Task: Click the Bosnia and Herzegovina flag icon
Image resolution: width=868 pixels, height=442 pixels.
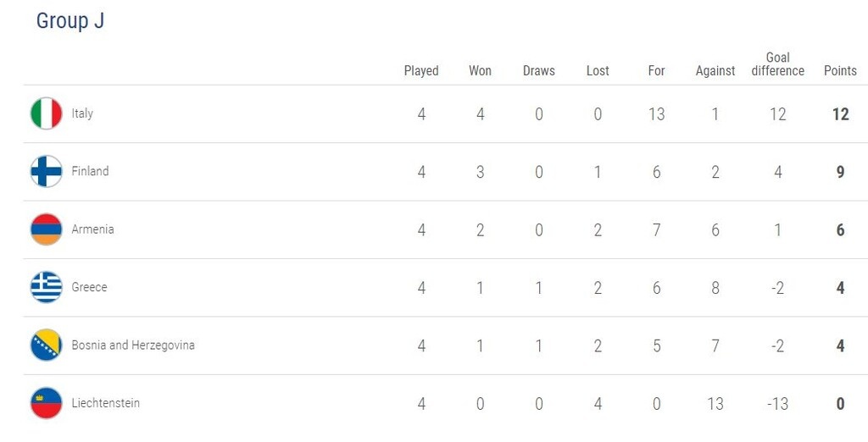Action: tap(47, 345)
